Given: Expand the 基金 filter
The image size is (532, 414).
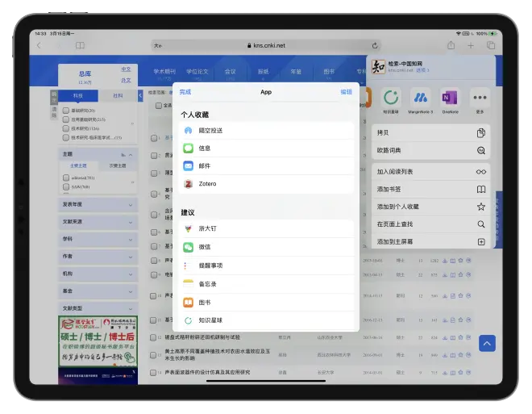Looking at the screenshot, I should [98, 291].
